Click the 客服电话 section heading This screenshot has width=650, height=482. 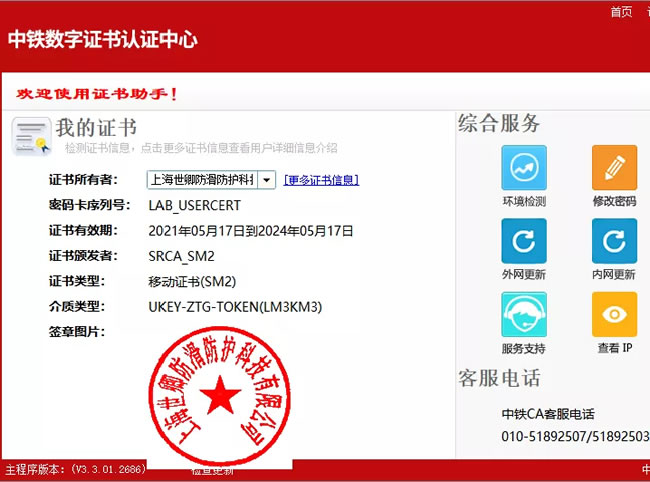point(499,378)
